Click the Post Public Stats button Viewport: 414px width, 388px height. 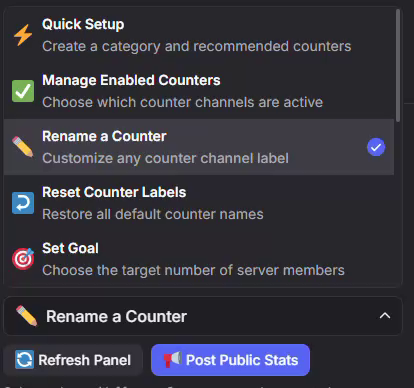pos(230,360)
